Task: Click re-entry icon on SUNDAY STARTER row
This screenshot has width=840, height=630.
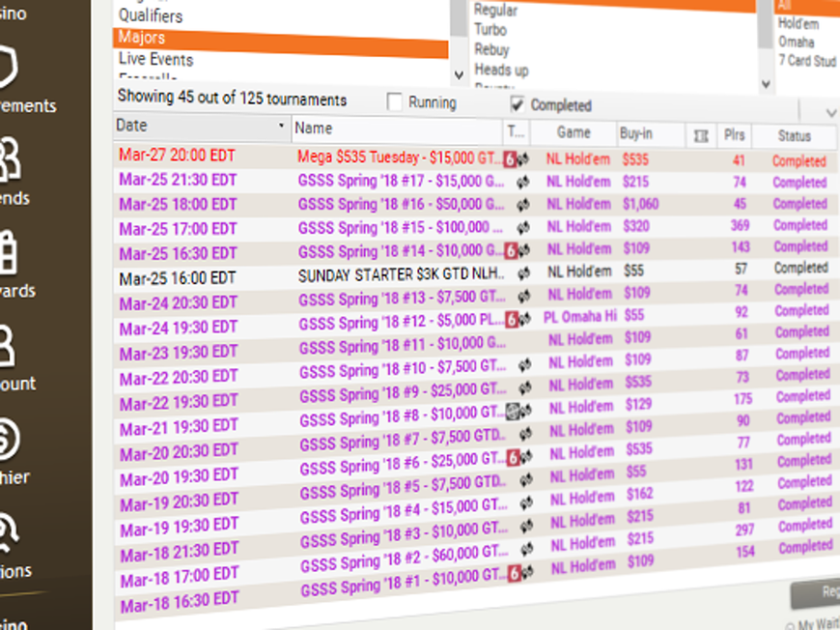Action: 524,273
